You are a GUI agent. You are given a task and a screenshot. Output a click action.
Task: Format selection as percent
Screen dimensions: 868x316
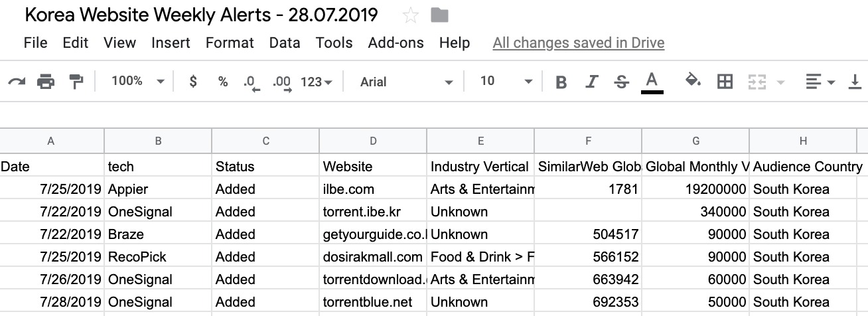pyautogui.click(x=223, y=82)
